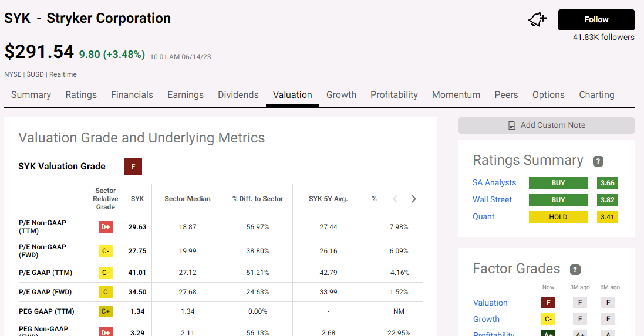Screen dimensions: 644x336
Task: Click the Ratings Summary help question icon
Action: (x=598, y=161)
